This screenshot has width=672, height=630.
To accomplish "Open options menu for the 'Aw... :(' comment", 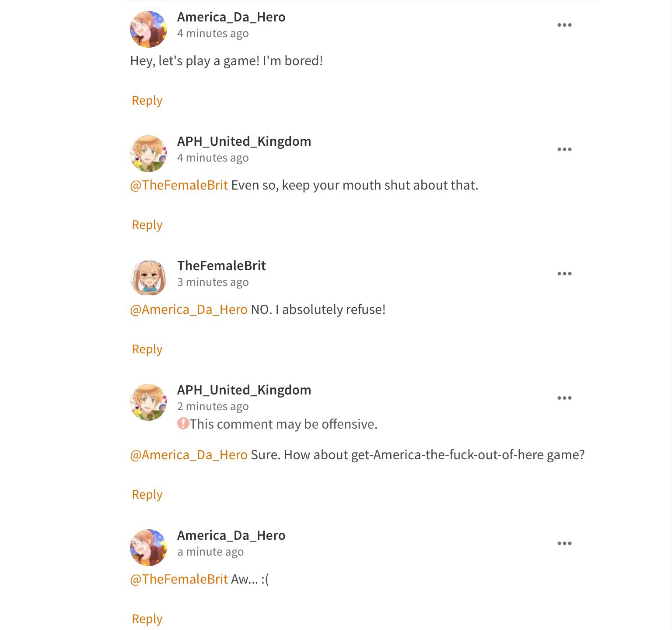I will tap(564, 543).
